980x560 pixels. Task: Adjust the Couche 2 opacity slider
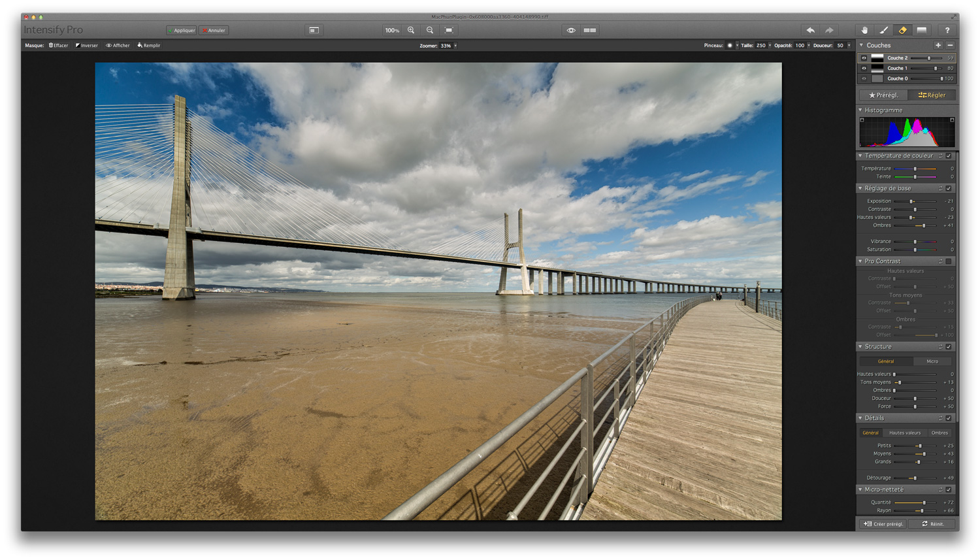(x=926, y=58)
